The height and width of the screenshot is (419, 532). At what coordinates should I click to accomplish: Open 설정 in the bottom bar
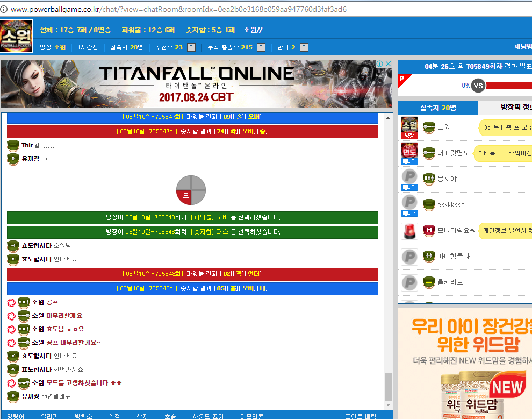click(x=114, y=416)
